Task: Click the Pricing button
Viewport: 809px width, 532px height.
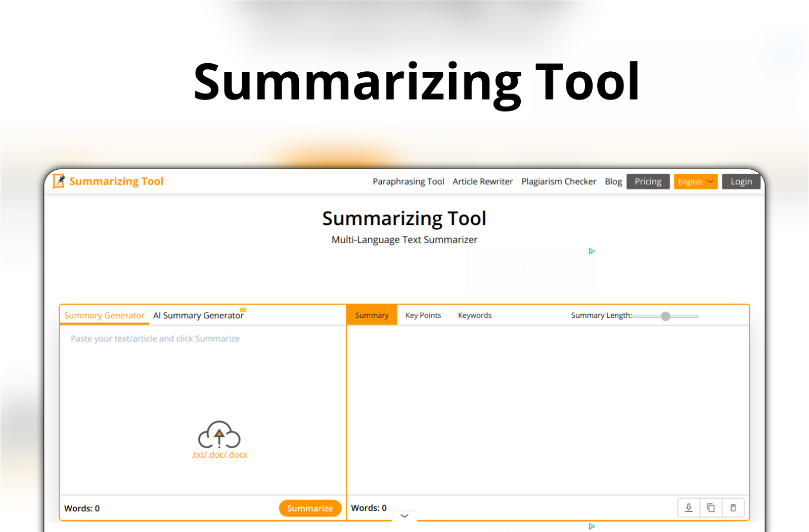Action: pyautogui.click(x=648, y=182)
